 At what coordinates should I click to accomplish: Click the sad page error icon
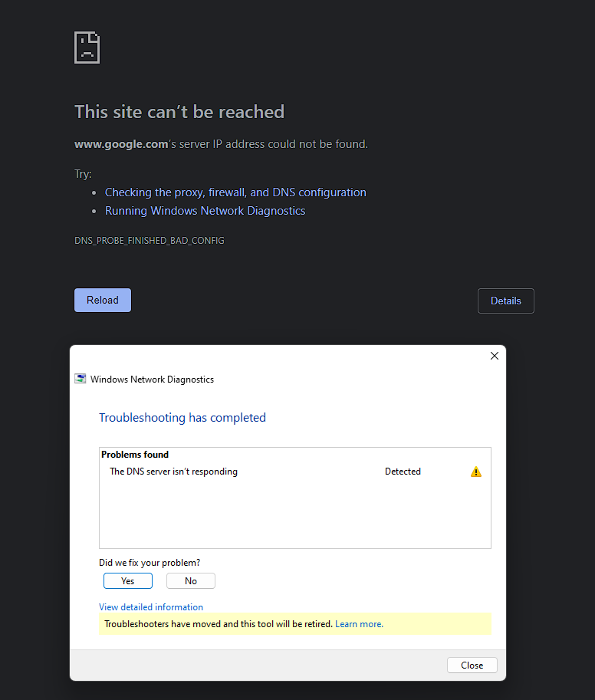click(87, 47)
